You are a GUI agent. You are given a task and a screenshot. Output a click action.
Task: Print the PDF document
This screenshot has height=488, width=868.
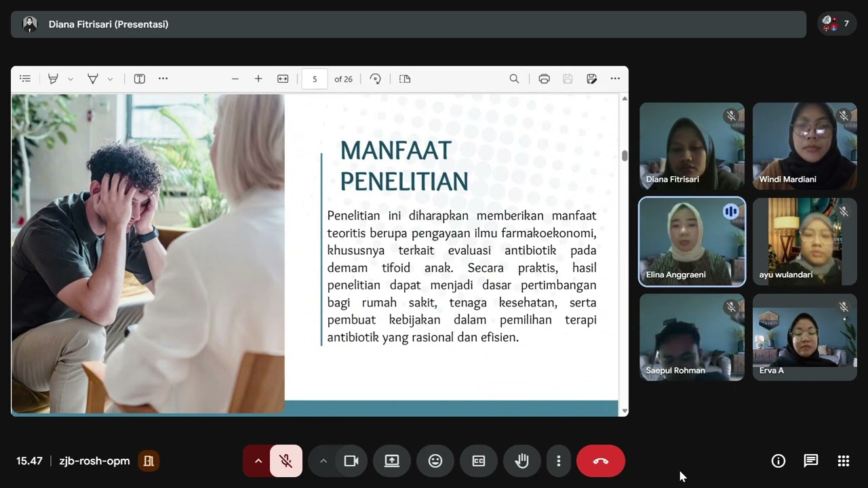544,79
